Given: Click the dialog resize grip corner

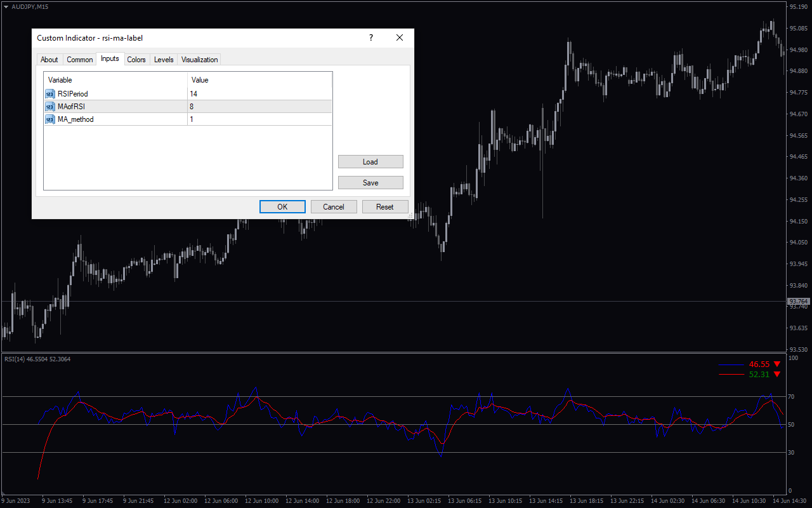Looking at the screenshot, I should click(x=410, y=216).
